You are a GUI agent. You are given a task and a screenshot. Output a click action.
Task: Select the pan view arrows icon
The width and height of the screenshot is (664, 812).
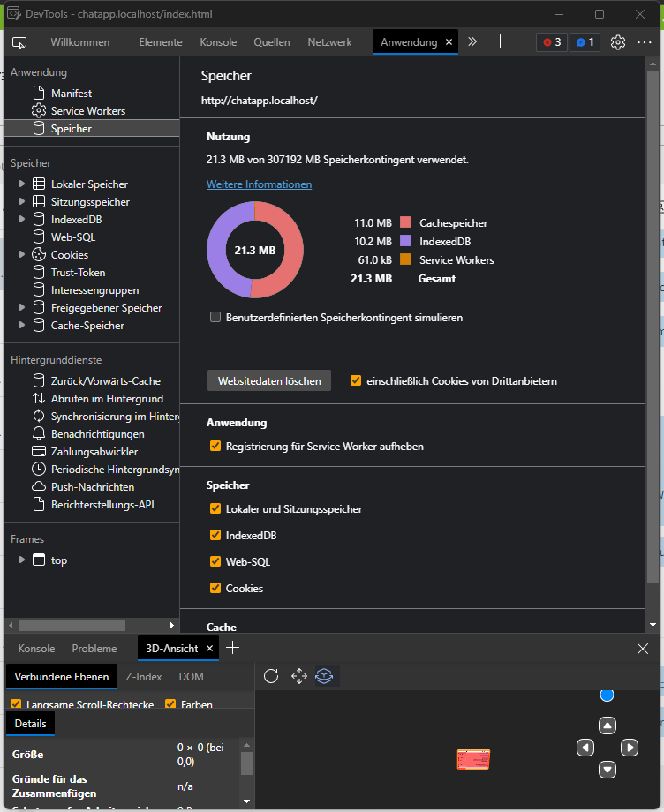tap(298, 676)
